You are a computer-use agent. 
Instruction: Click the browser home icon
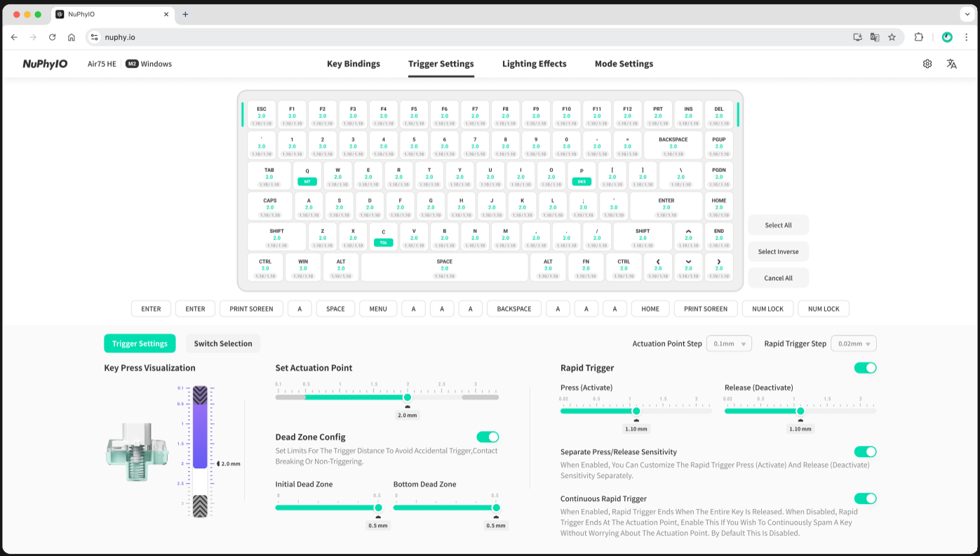[x=72, y=37]
